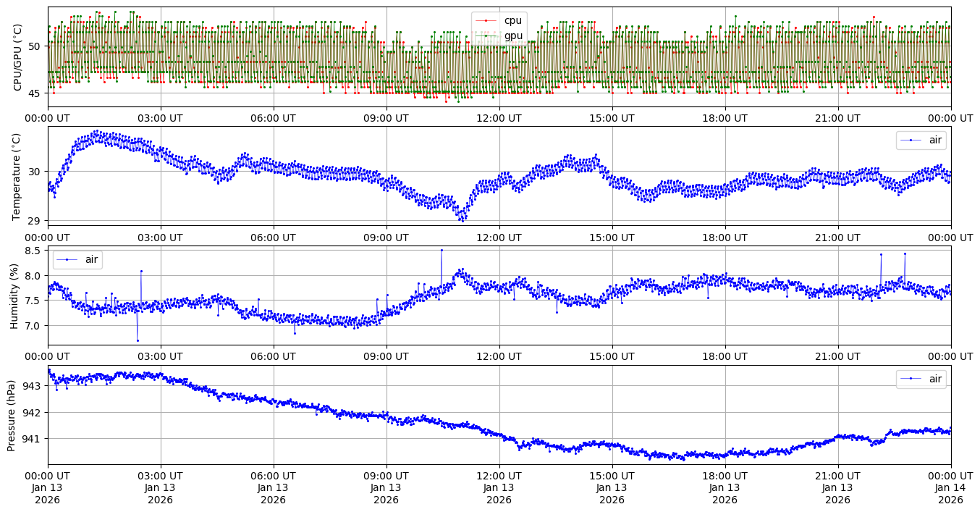Click the temperature minimum near 11:00 UT

pos(461,220)
